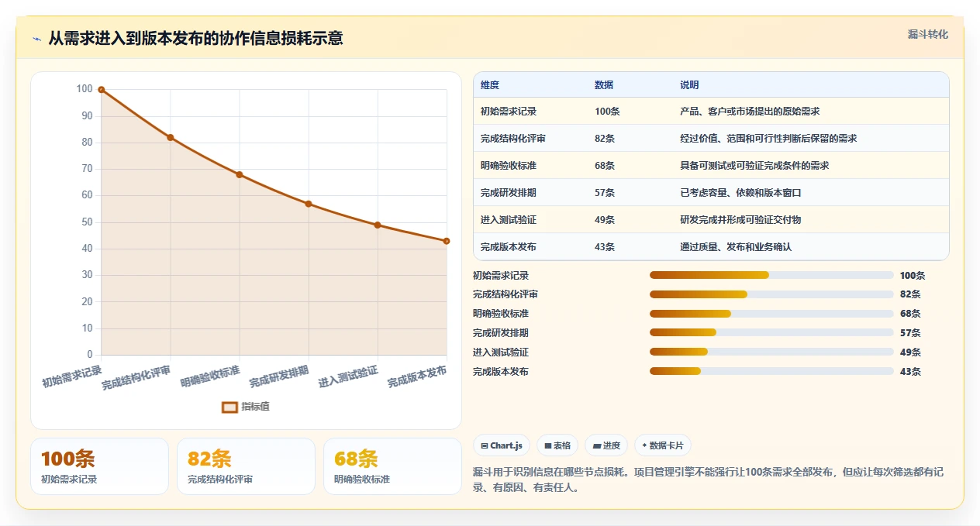The width and height of the screenshot is (980, 526).
Task: Click the 完成版本发布 progress bar
Action: point(771,372)
